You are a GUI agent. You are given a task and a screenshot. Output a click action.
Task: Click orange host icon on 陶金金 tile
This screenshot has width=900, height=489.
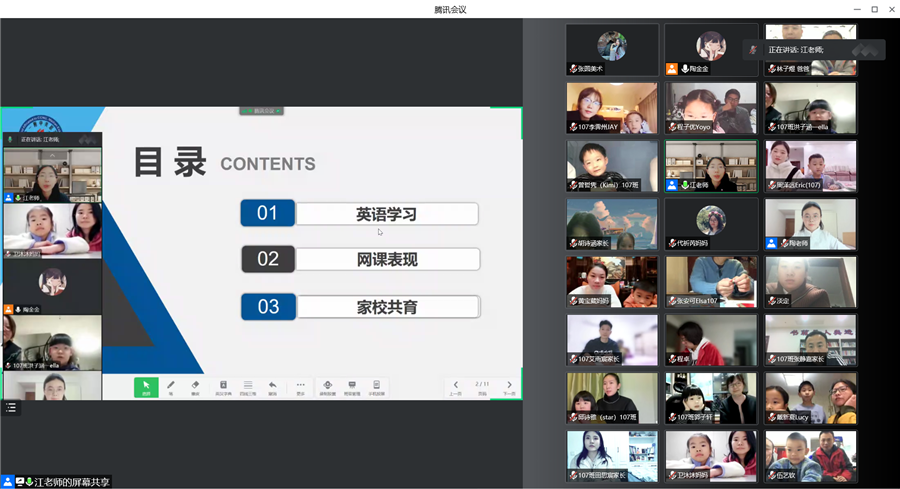click(x=672, y=69)
